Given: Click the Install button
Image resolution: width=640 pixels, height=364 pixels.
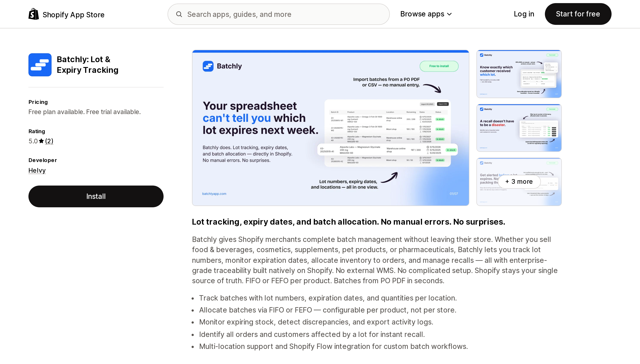Looking at the screenshot, I should point(96,196).
